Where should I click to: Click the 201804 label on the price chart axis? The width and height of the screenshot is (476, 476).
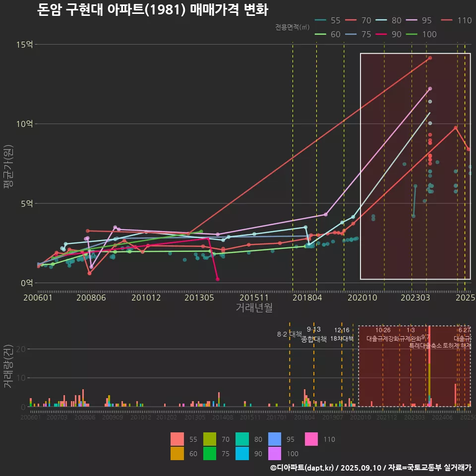pos(307,298)
